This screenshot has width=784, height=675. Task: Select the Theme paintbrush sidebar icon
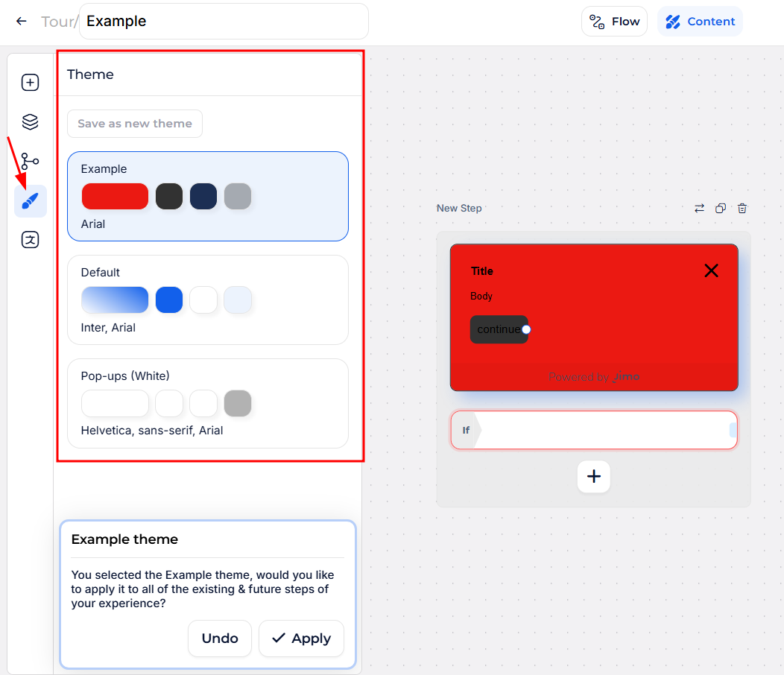pos(30,201)
